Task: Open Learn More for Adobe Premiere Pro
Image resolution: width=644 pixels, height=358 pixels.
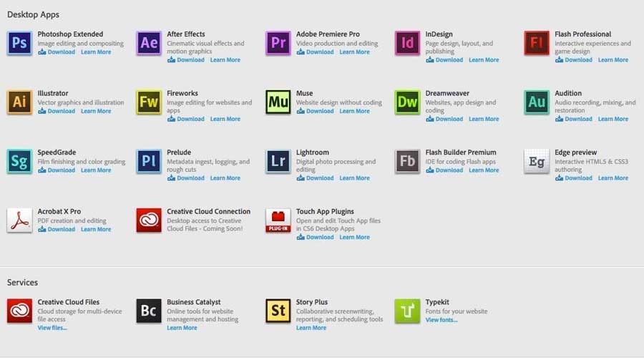Action: [355, 52]
